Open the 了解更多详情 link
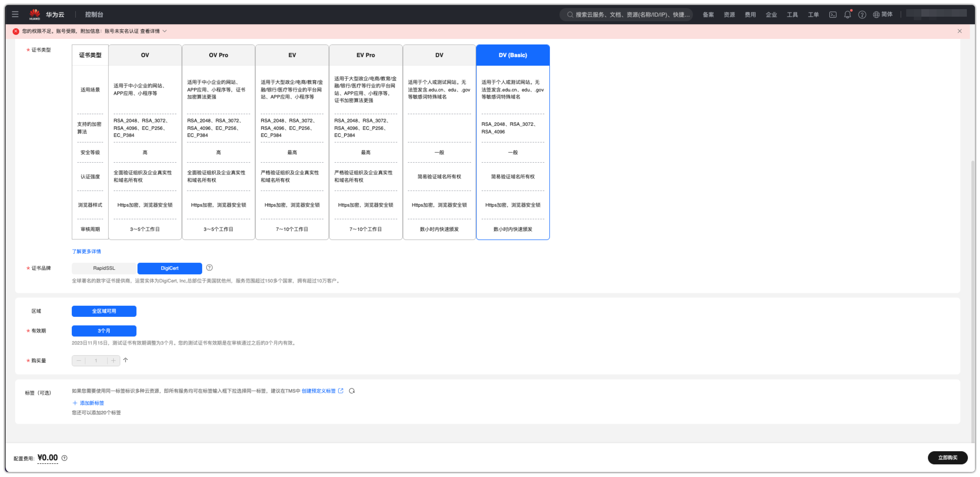The height and width of the screenshot is (477, 980). (x=86, y=251)
